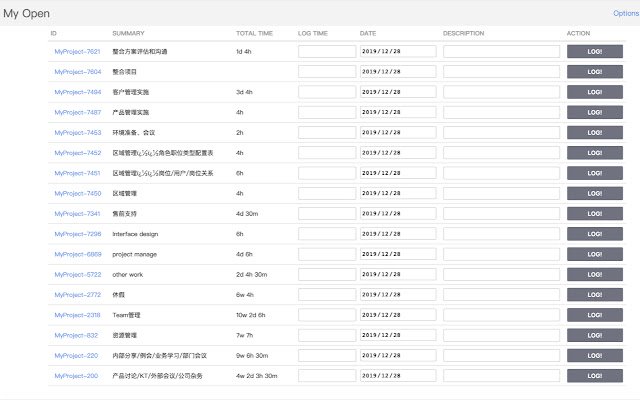Click Date field for MyProject-7487
The width and height of the screenshot is (640, 400).
398,112
